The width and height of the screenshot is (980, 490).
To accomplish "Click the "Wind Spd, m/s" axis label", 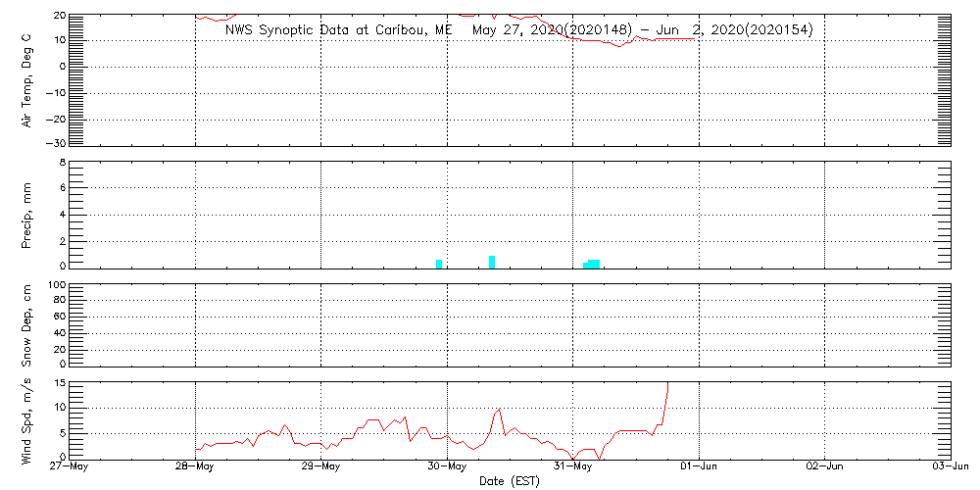I will [28, 418].
